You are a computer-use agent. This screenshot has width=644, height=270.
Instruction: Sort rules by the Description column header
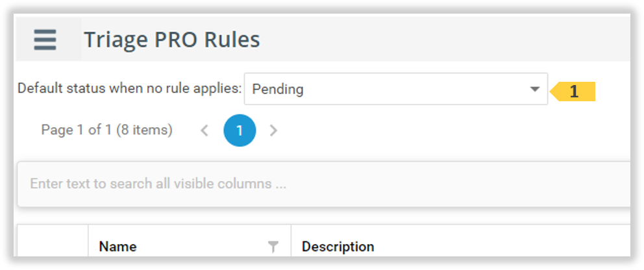[338, 247]
